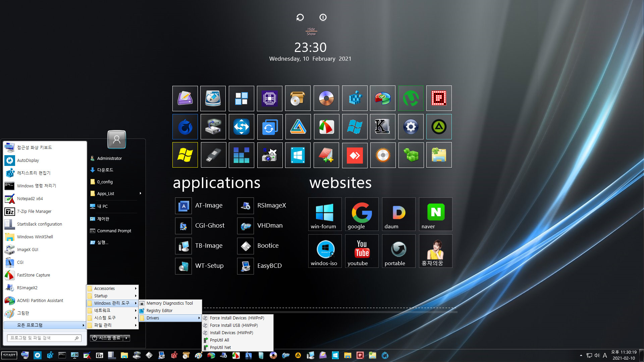Expand the 모든 프로그램 all programs entry
Screen dimensions: 644x362
45,325
